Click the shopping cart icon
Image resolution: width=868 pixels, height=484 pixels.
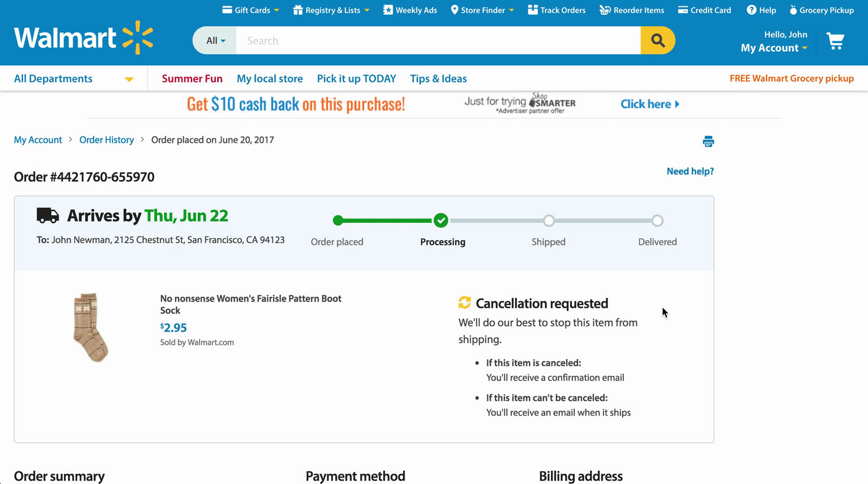pos(835,41)
